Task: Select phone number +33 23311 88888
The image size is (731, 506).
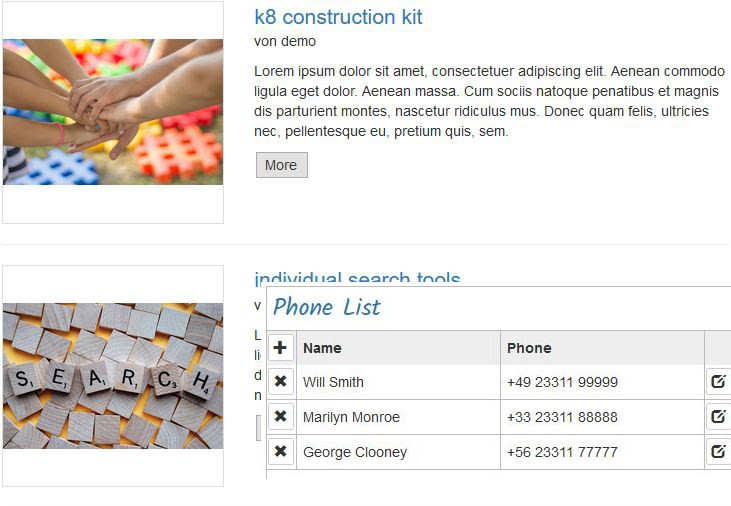Action: click(562, 417)
